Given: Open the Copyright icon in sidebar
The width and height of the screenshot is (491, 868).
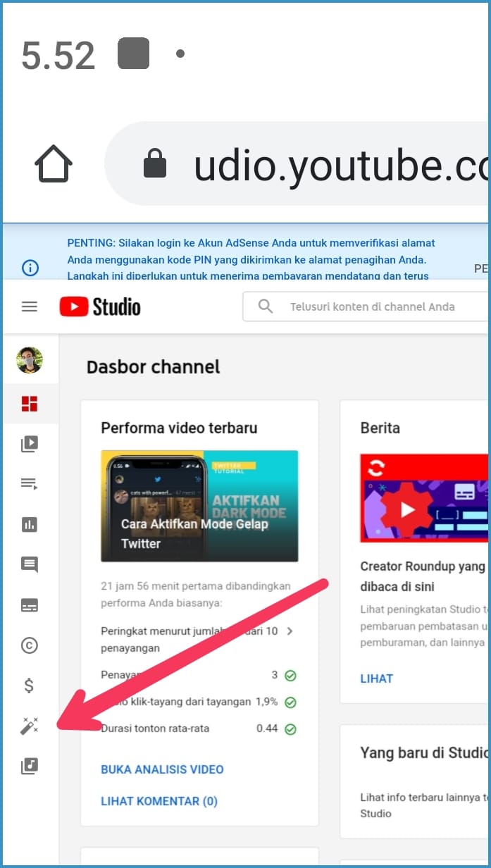Looking at the screenshot, I should [30, 645].
